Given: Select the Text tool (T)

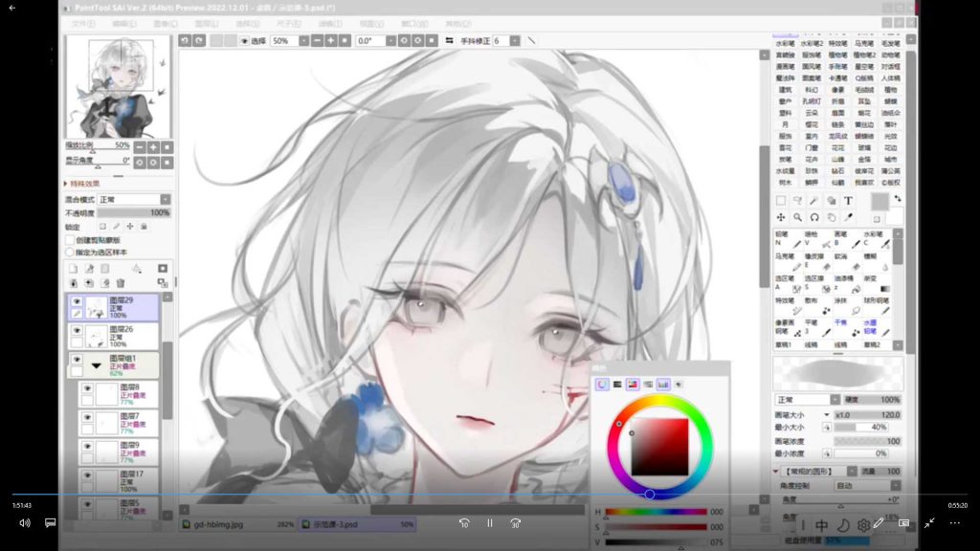Looking at the screenshot, I should point(848,201).
